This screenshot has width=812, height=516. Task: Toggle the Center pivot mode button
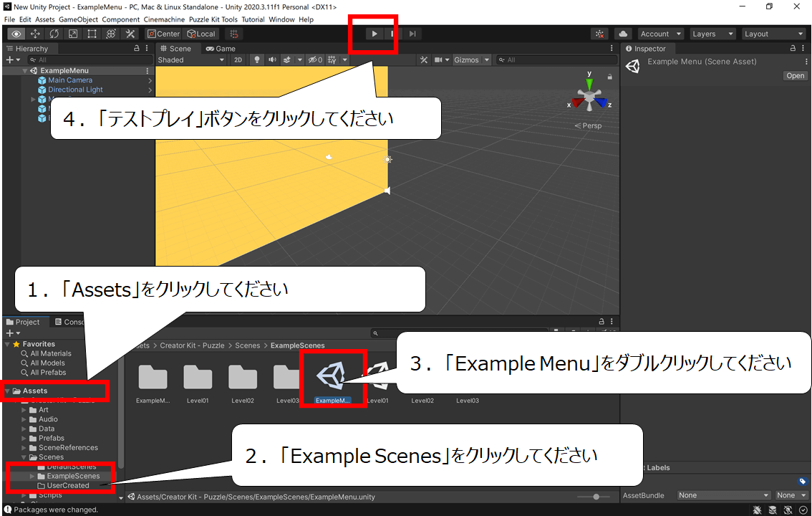click(x=164, y=34)
